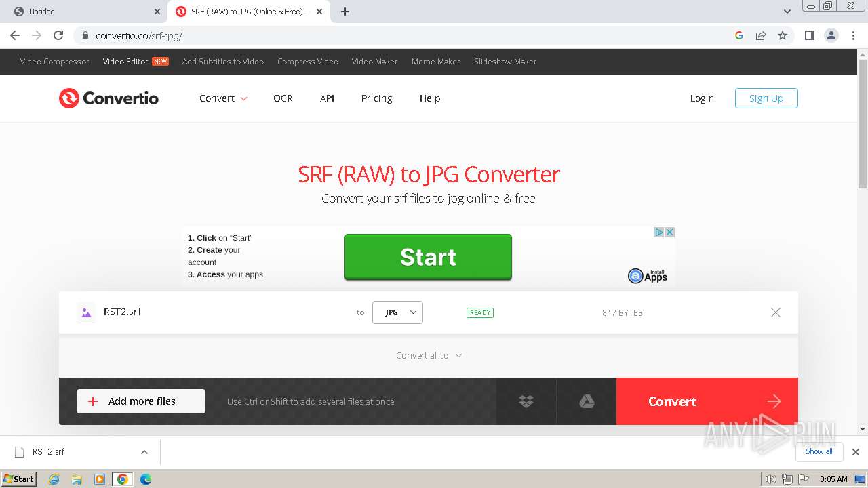This screenshot has width=868, height=488.
Task: Open the Video Editor link
Action: pyautogui.click(x=125, y=62)
